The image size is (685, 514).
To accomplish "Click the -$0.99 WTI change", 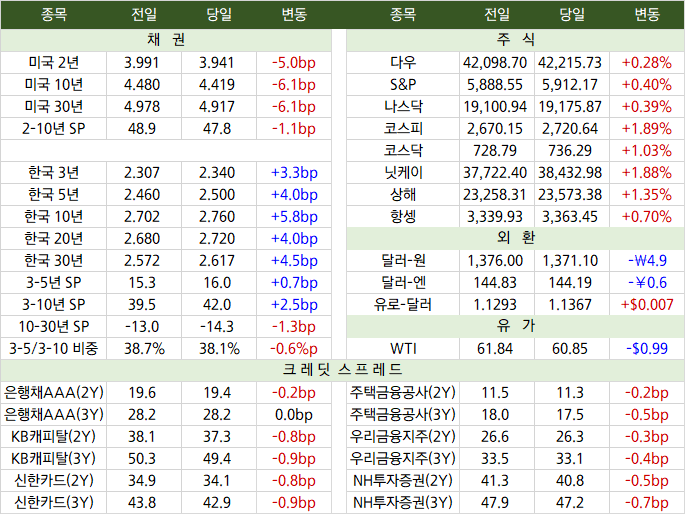I will click(x=647, y=348).
